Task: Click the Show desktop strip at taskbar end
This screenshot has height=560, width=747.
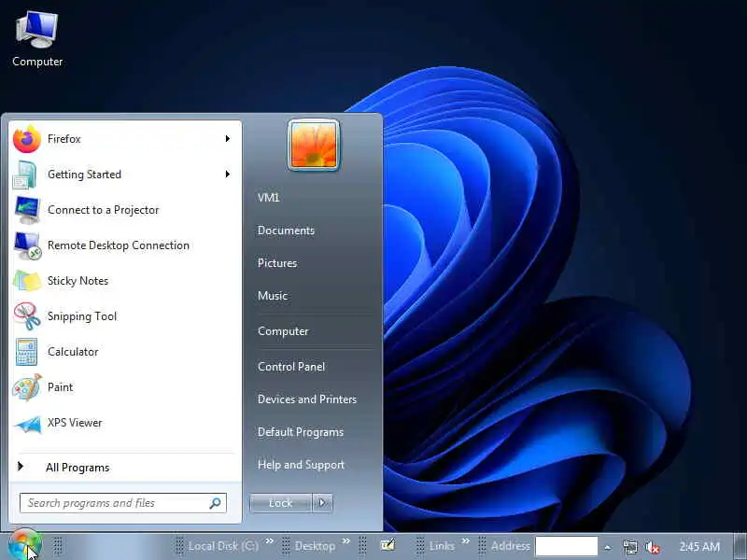Action: point(740,547)
